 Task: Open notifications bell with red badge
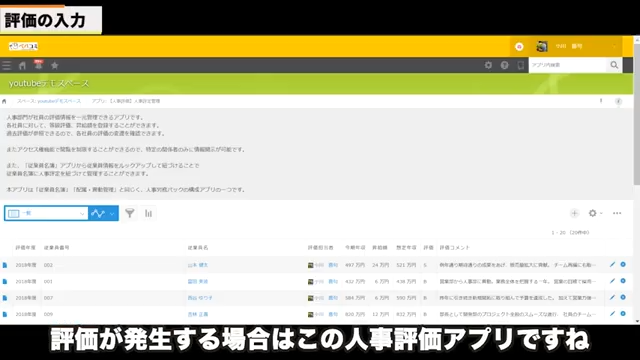click(x=38, y=64)
